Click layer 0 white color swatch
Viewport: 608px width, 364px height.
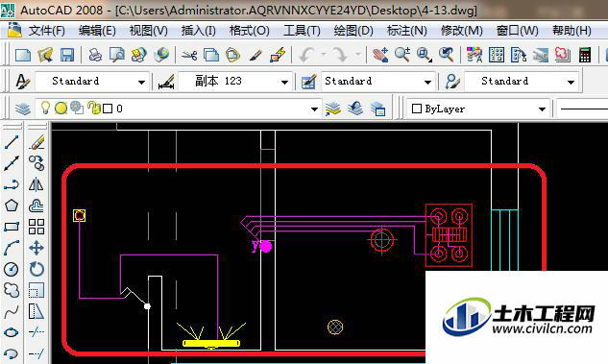tap(108, 109)
